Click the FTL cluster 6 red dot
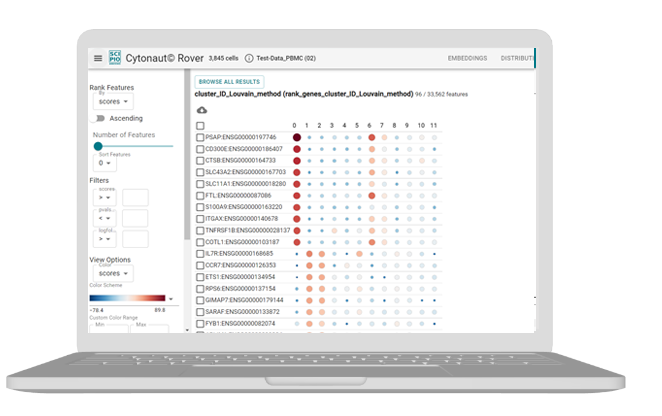Viewport: 662px width, 416px height. coord(372,196)
